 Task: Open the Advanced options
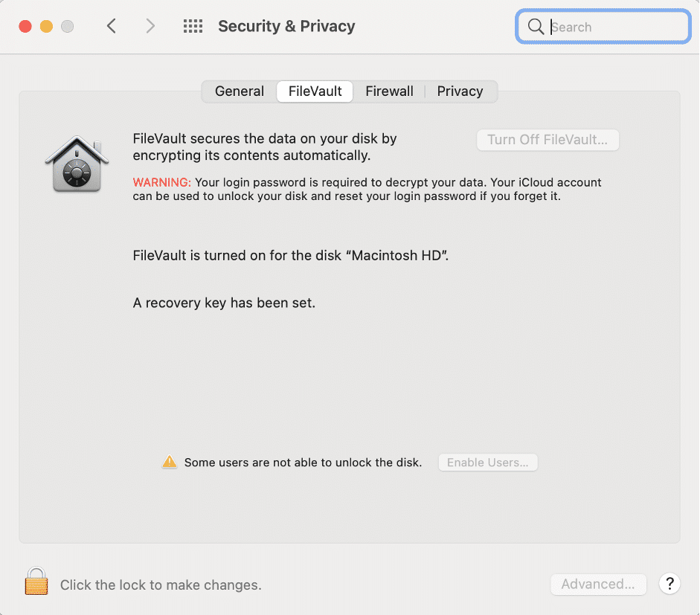(x=598, y=585)
